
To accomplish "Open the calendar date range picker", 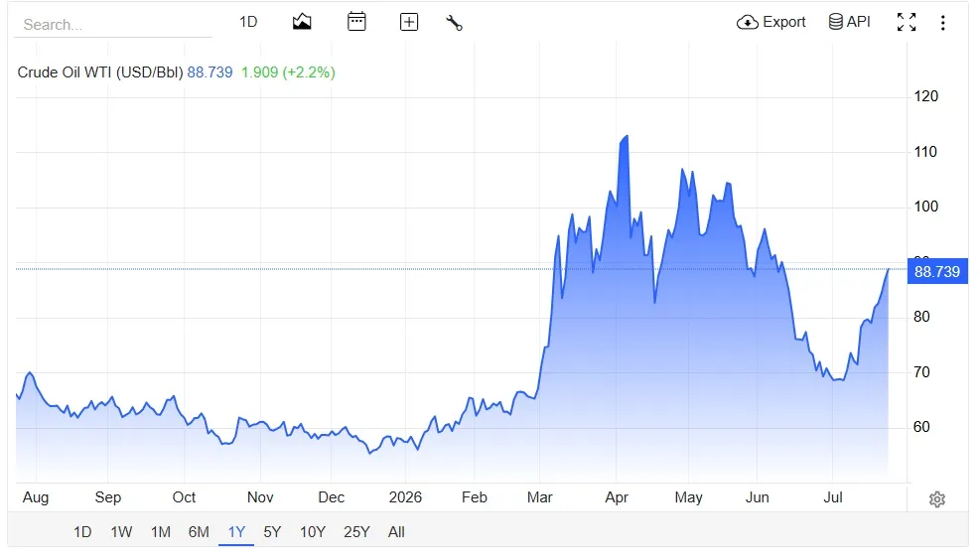I will 356,22.
